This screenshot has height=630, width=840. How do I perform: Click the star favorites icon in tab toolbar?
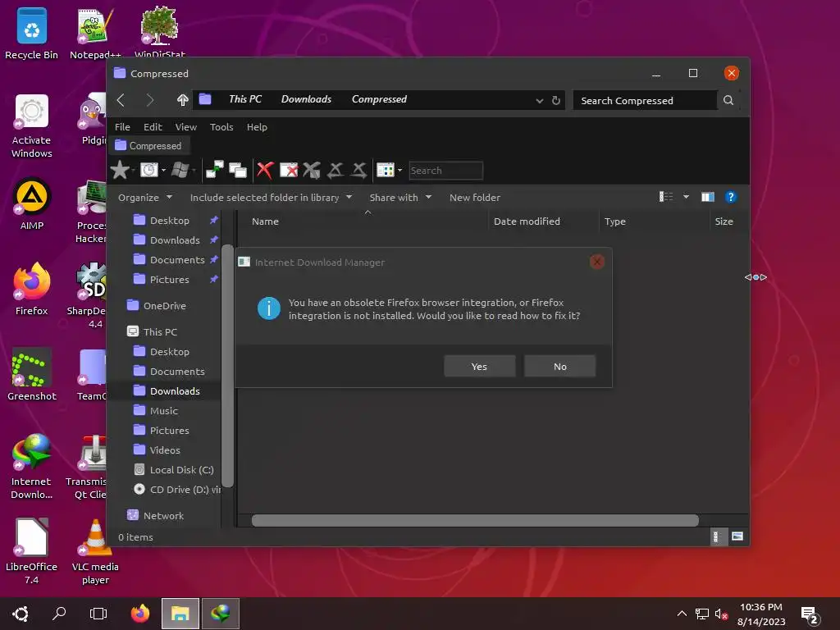point(120,171)
